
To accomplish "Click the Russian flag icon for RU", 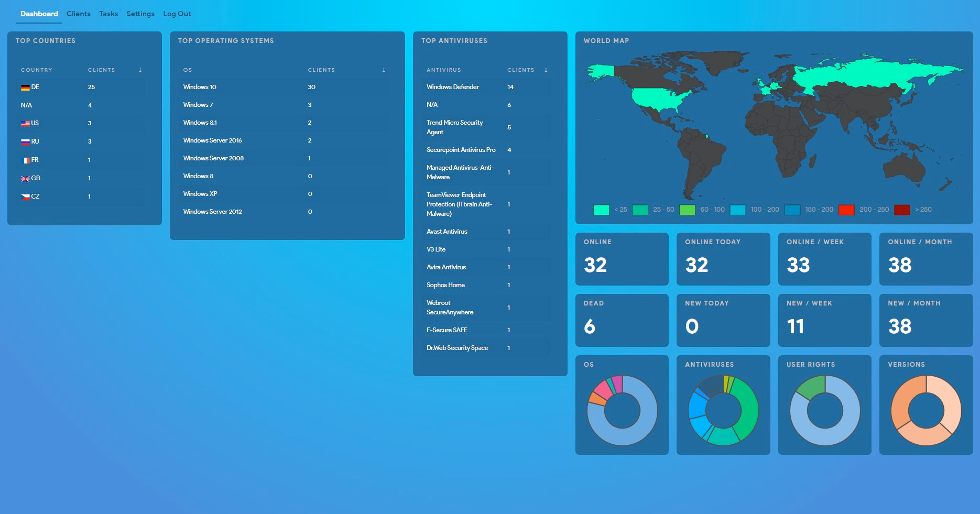I will [25, 142].
